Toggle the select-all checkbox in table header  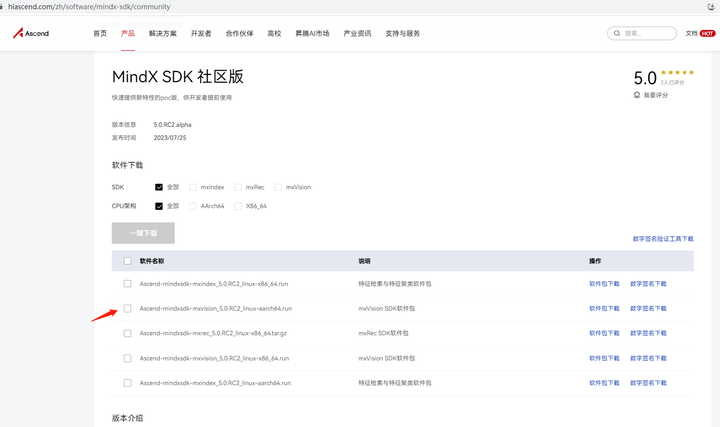coord(127,261)
